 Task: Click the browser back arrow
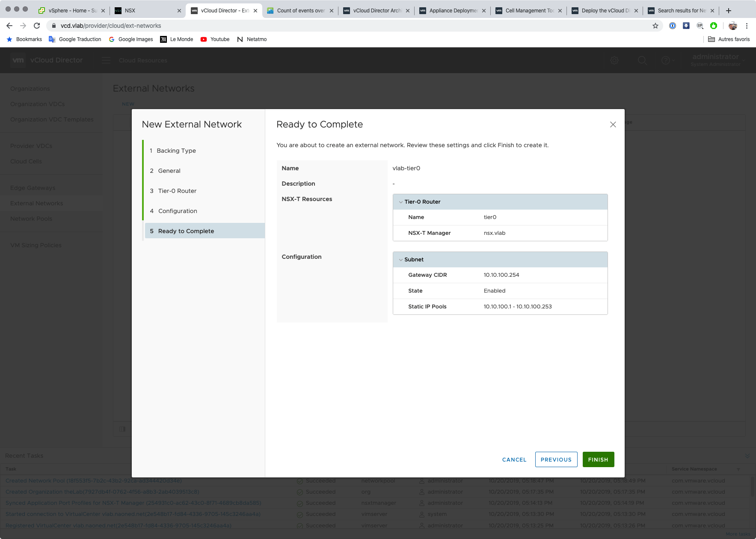pyautogui.click(x=9, y=26)
